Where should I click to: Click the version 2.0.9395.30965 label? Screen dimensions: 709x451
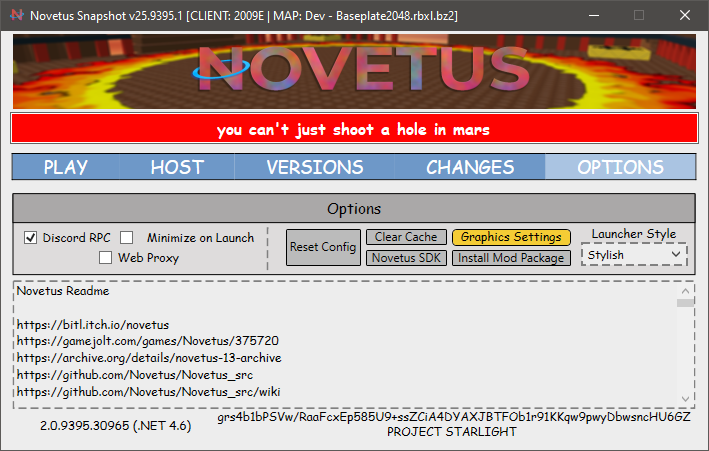pyautogui.click(x=115, y=426)
